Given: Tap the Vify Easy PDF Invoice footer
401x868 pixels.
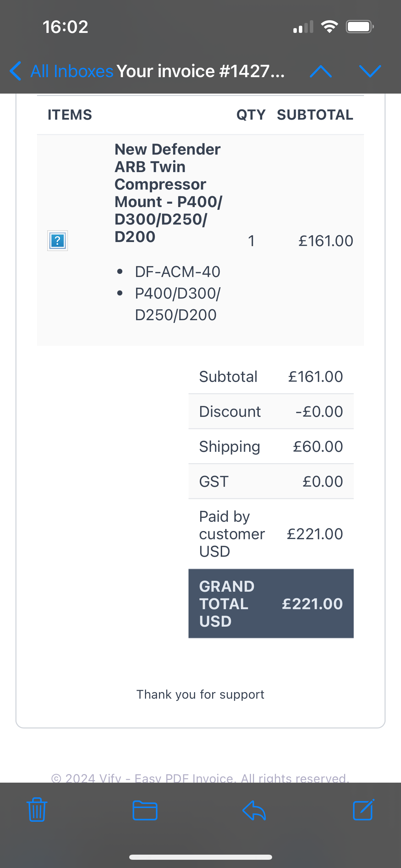Looking at the screenshot, I should 200,778.
